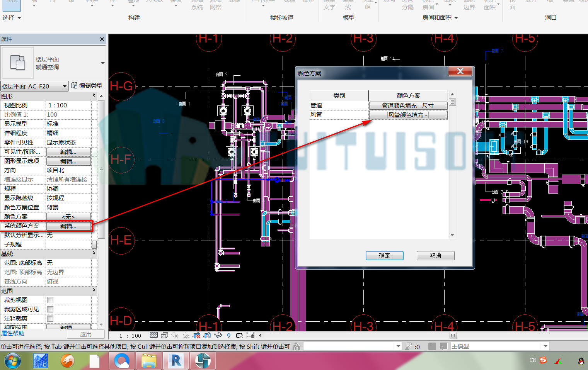
Task: Click 风管颜色填充 scheme button
Action: [408, 115]
